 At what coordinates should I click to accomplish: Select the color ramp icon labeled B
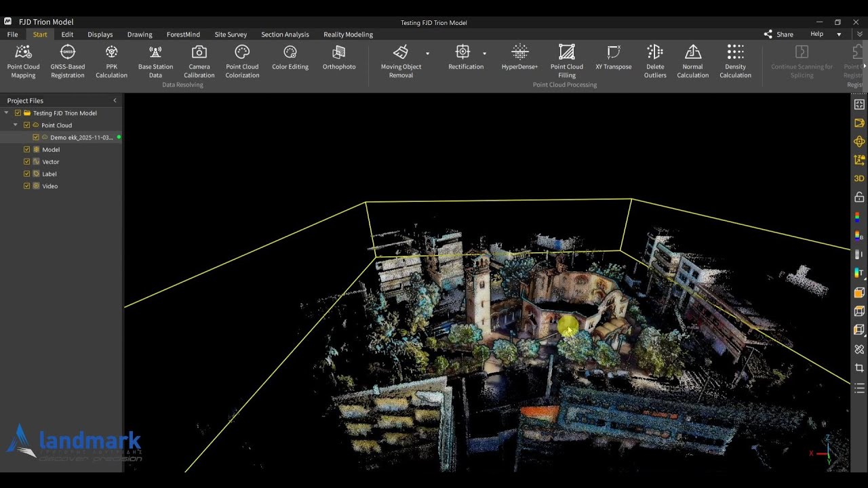tap(859, 236)
